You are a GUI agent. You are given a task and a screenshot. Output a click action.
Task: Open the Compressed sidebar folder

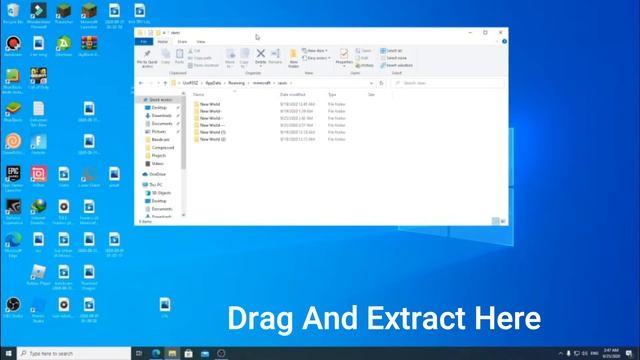point(162,148)
